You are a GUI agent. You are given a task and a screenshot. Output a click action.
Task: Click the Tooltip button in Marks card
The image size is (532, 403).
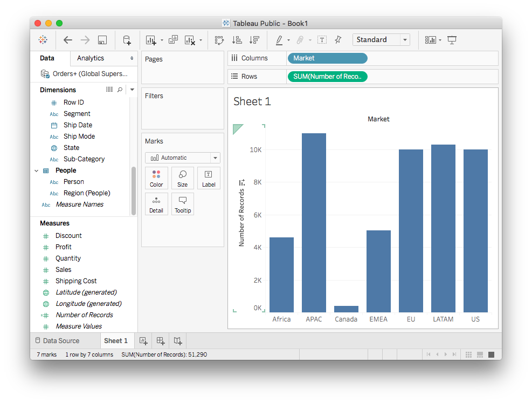click(182, 204)
